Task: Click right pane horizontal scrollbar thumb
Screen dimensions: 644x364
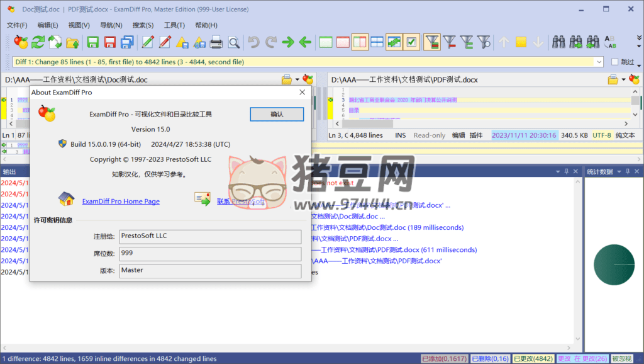Action: (x=367, y=123)
